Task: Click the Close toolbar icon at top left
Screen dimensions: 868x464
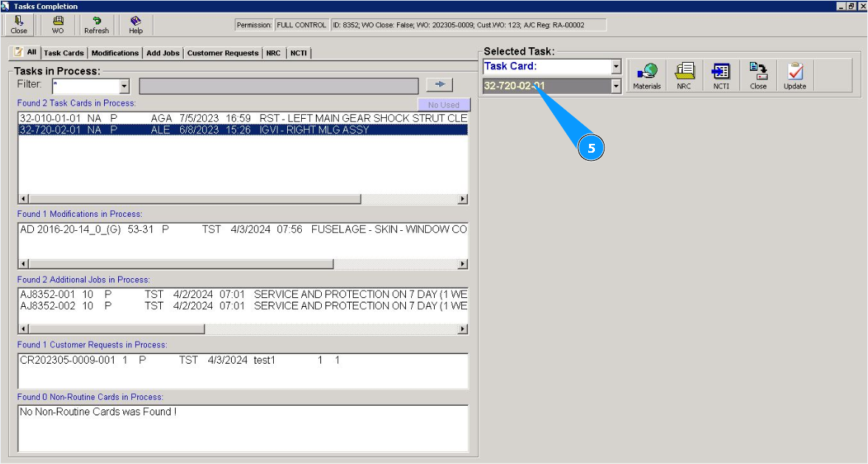Action: (19, 25)
